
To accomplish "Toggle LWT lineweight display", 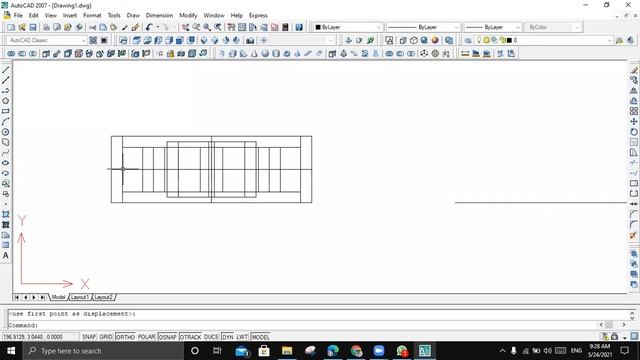I will pos(242,337).
